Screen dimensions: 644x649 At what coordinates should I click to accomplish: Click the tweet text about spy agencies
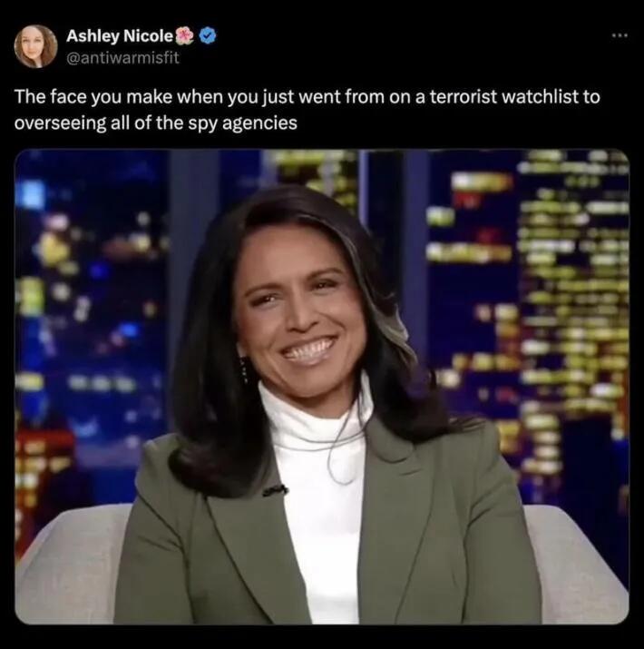pos(307,110)
